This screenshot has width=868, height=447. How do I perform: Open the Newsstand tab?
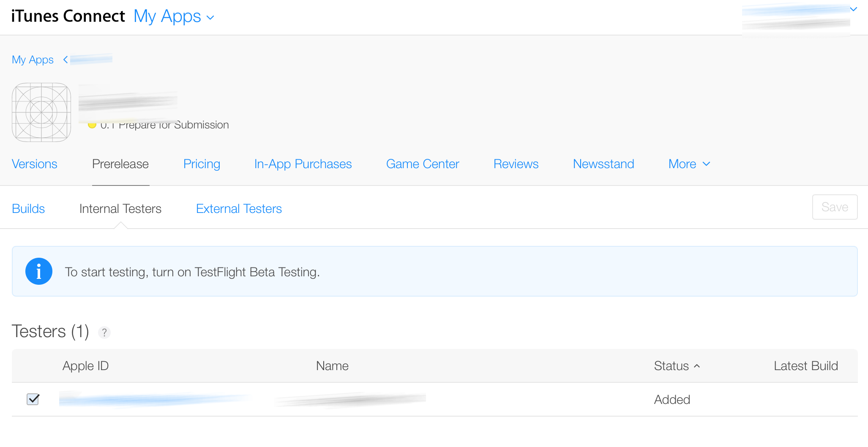603,164
